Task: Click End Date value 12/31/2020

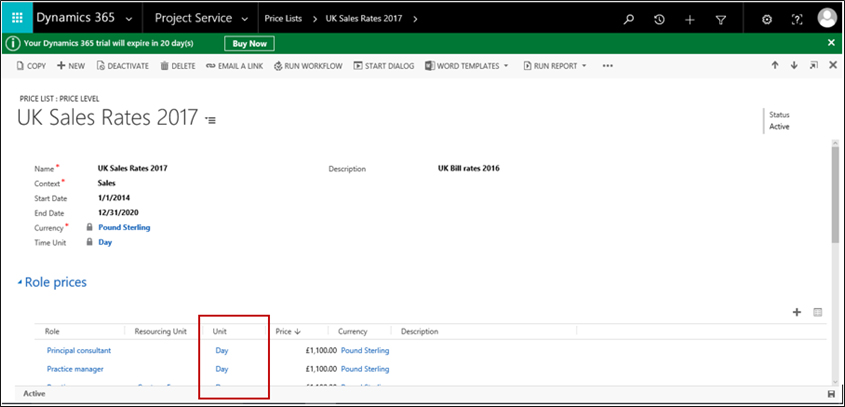Action: [x=118, y=213]
